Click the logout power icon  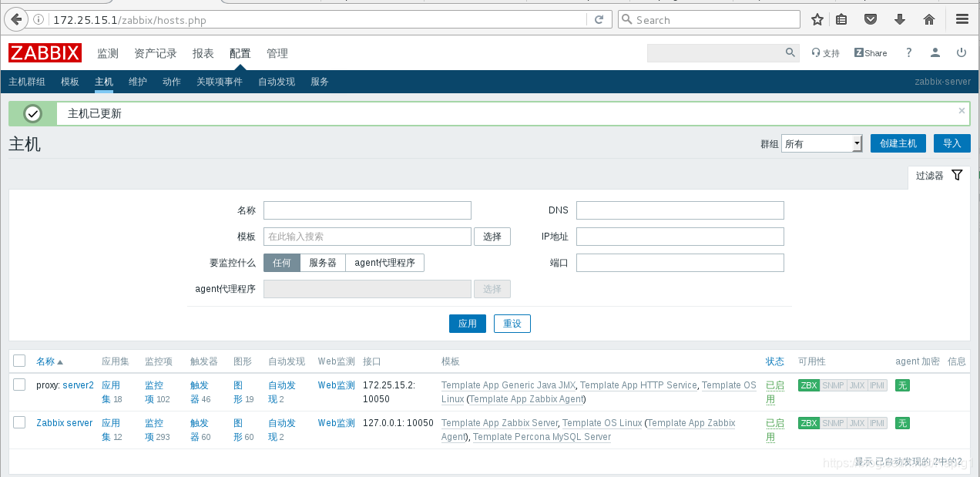[x=962, y=52]
